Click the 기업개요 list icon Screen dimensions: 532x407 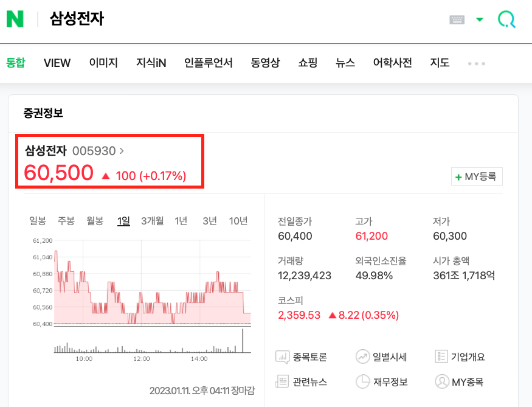pyautogui.click(x=441, y=357)
